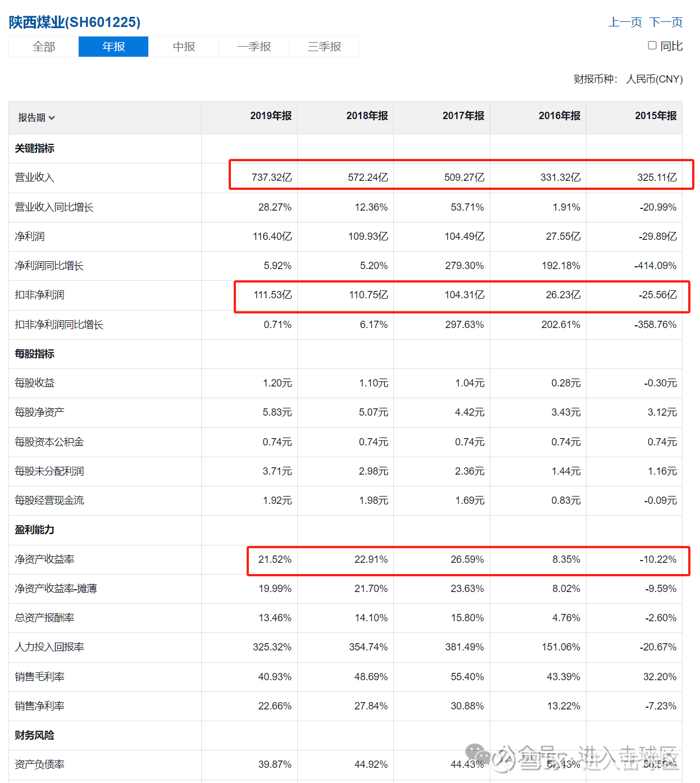Select the 销售净利率 row label
This screenshot has width=700, height=783.
39,706
